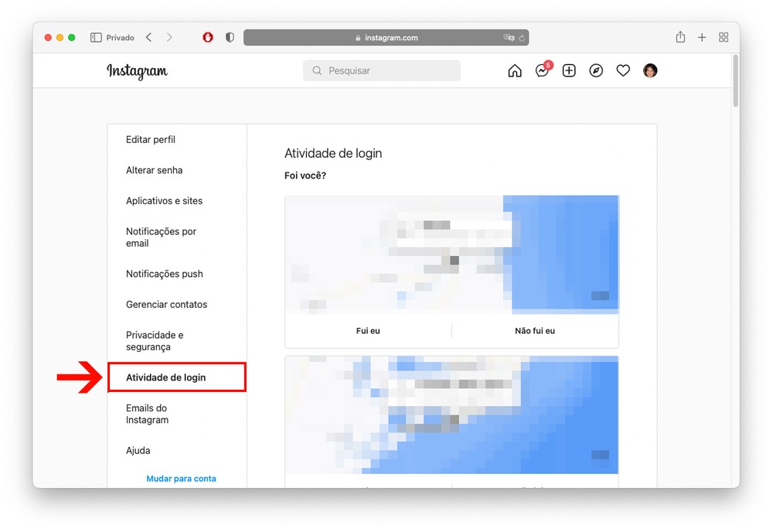773x532 pixels.
Task: Click the Foi você? subheading
Action: (305, 176)
